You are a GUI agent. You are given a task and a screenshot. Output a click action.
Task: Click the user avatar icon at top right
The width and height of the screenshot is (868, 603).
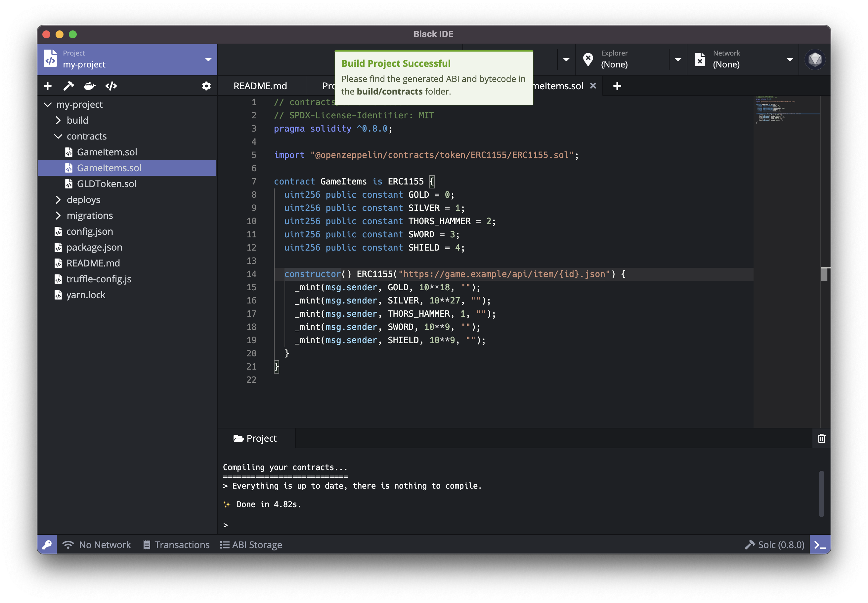coord(815,59)
